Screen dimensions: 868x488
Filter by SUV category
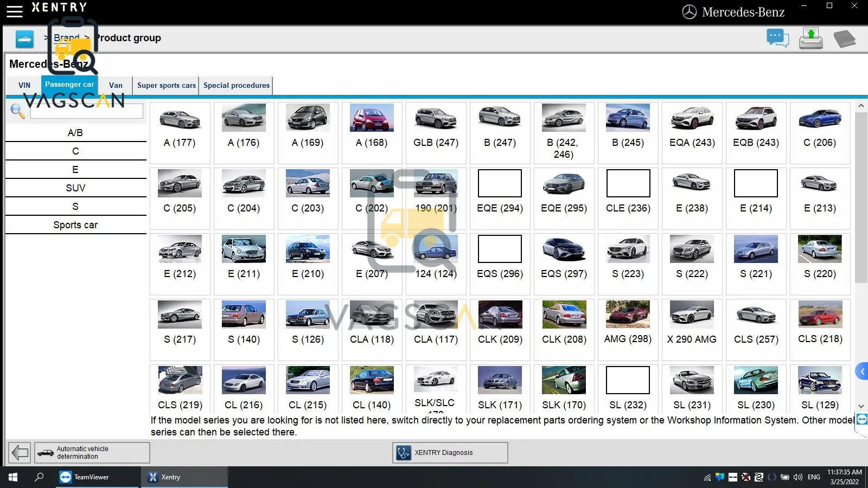click(75, 188)
